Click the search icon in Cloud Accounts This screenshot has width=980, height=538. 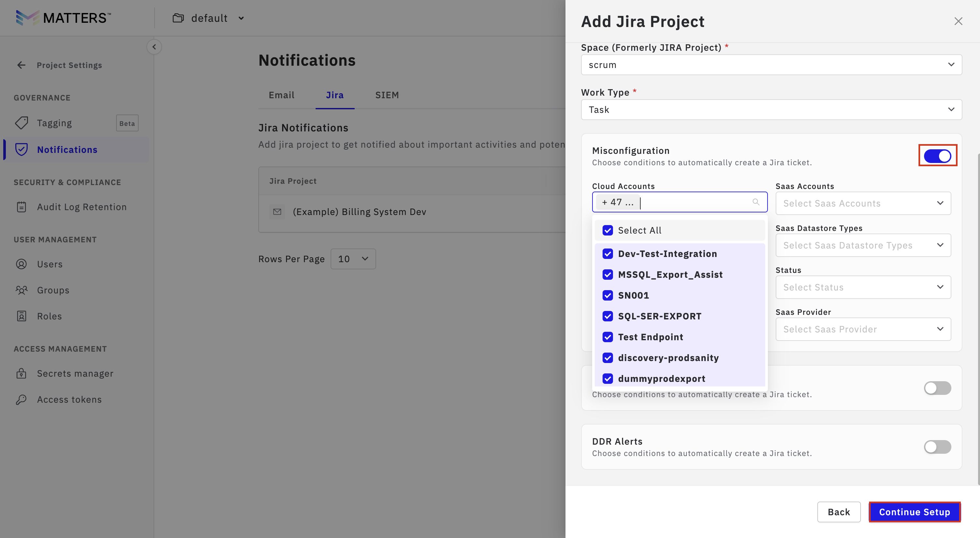tap(755, 202)
